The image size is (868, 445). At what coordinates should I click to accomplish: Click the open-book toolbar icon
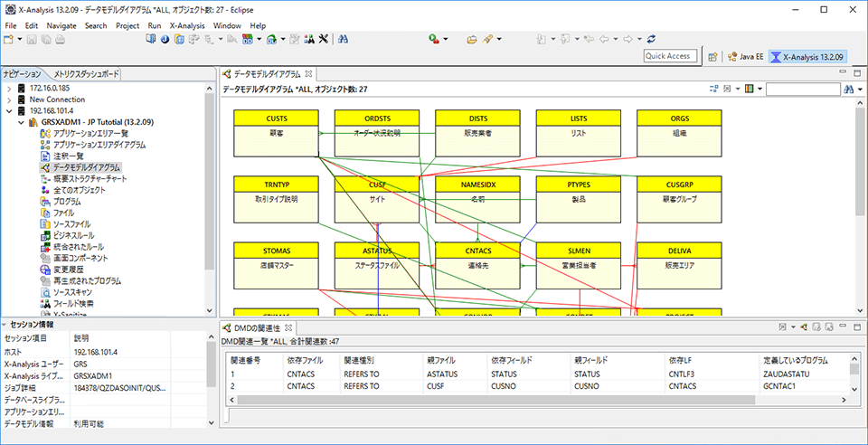coord(150,39)
